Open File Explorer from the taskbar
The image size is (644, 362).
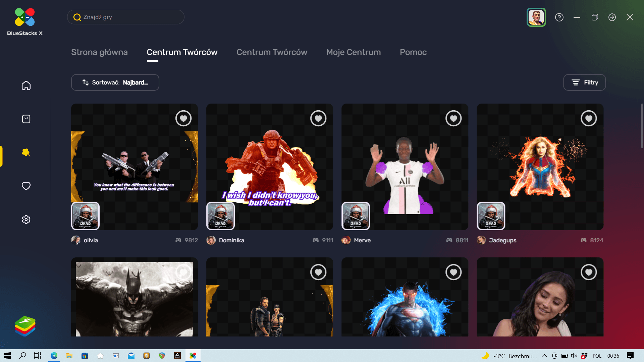point(69,356)
